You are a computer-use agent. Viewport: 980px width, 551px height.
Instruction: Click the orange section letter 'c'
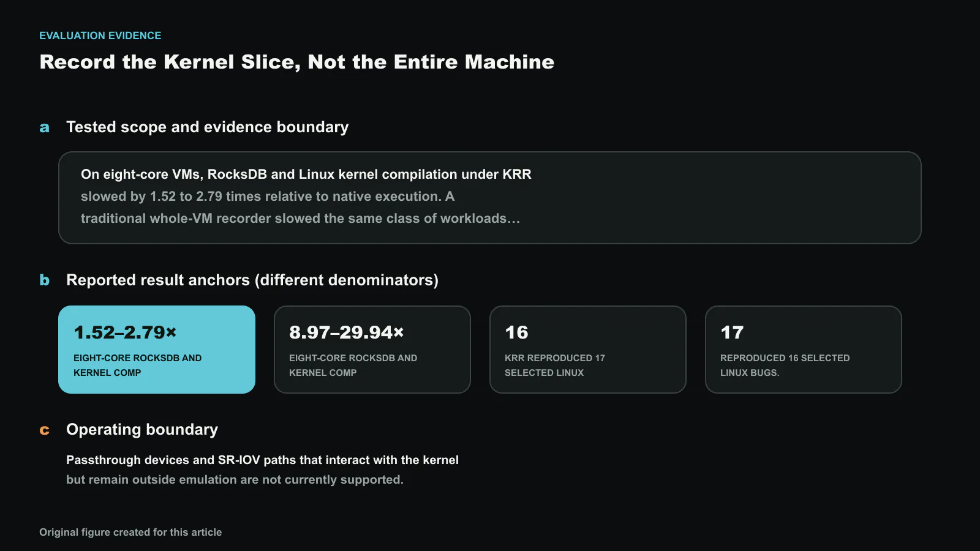(x=44, y=430)
